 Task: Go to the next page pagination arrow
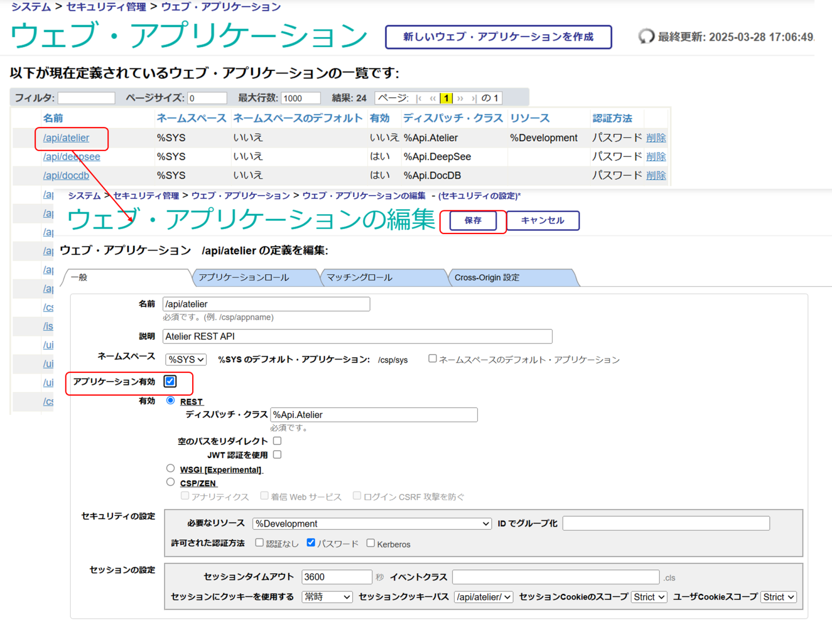click(x=460, y=98)
